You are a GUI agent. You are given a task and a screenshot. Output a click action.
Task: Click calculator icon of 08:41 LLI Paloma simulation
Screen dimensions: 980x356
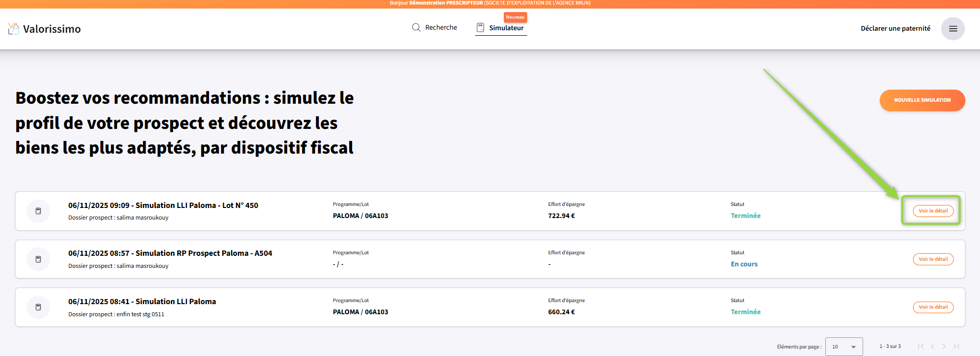[38, 307]
